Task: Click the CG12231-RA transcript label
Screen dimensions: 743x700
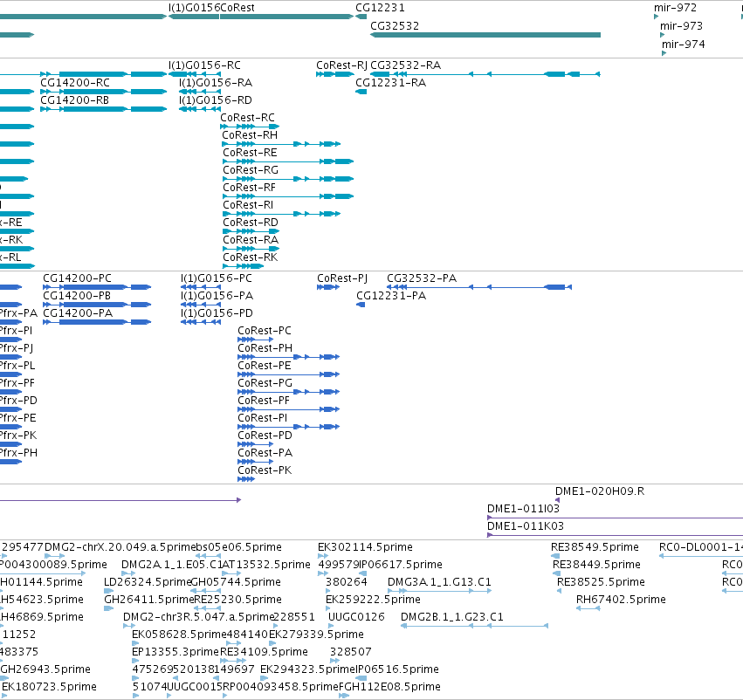Action: pos(391,83)
